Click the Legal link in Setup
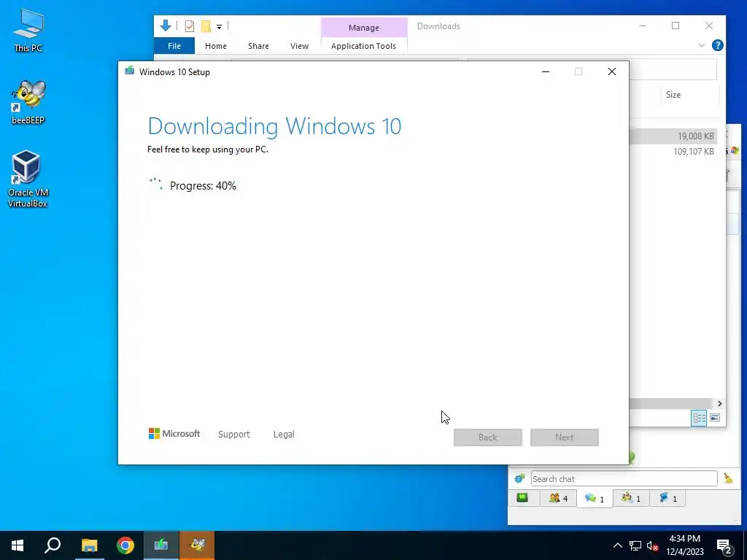Image resolution: width=747 pixels, height=560 pixels. [284, 435]
